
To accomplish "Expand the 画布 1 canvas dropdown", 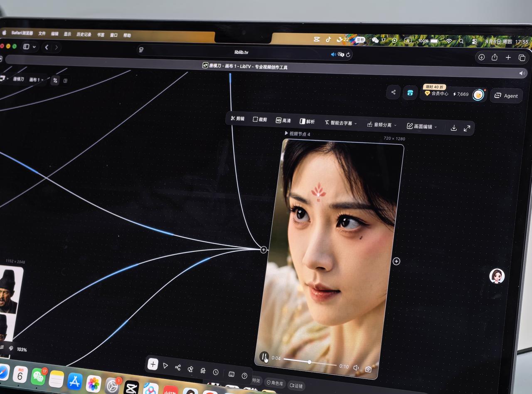I will coord(36,79).
